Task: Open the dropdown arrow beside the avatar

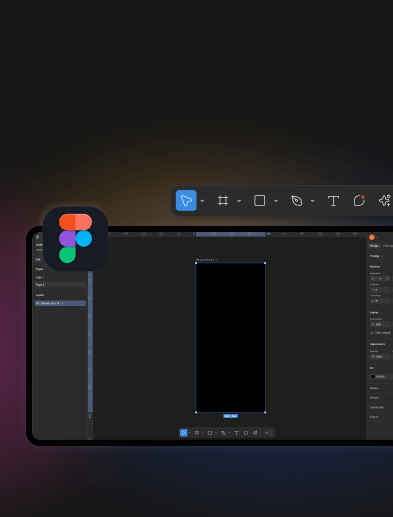Action: 377,238
